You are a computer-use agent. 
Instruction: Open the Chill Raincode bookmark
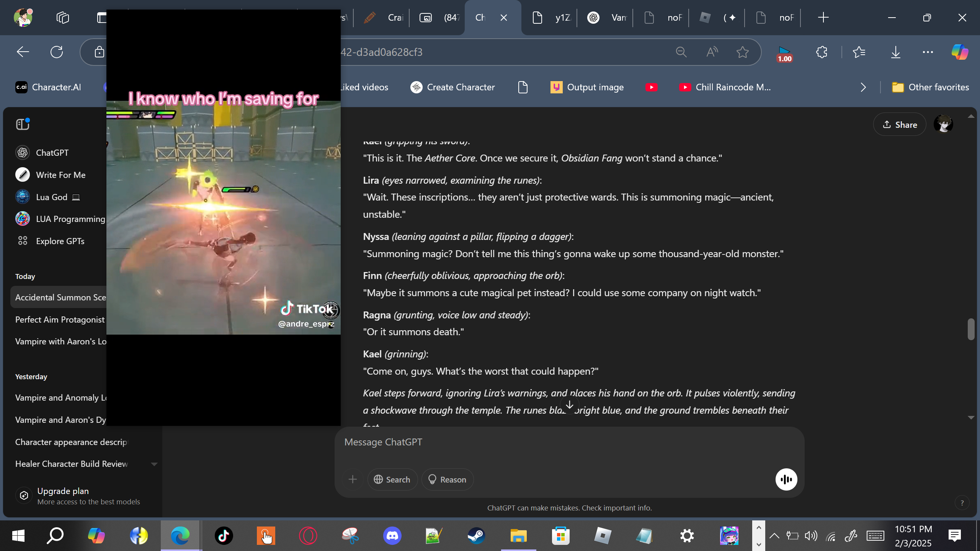pyautogui.click(x=725, y=87)
